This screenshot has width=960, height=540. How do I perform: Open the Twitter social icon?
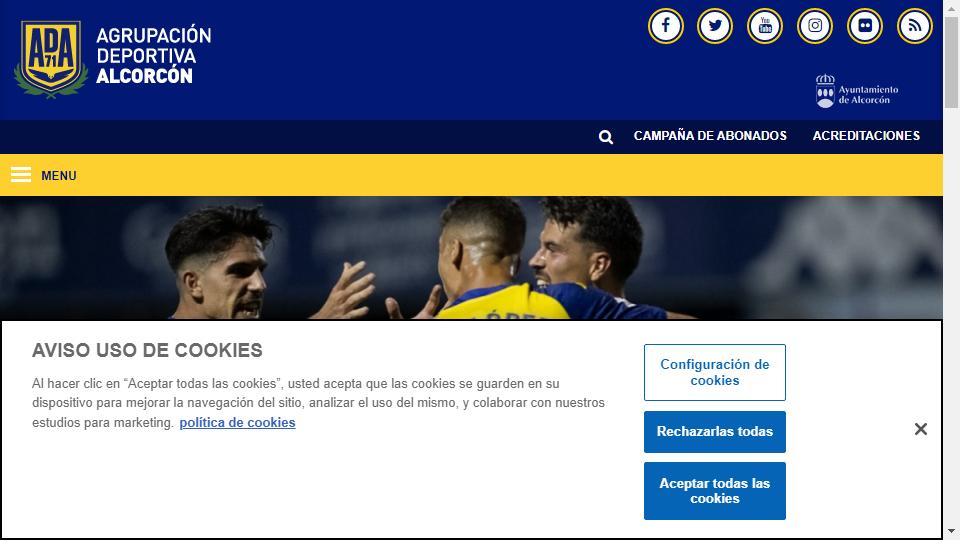pos(715,26)
